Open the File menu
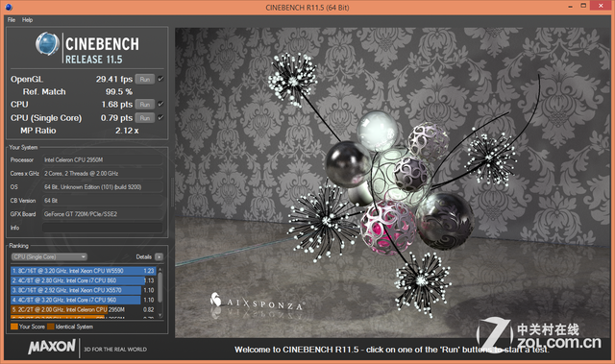The width and height of the screenshot is (615, 364). pyautogui.click(x=12, y=20)
